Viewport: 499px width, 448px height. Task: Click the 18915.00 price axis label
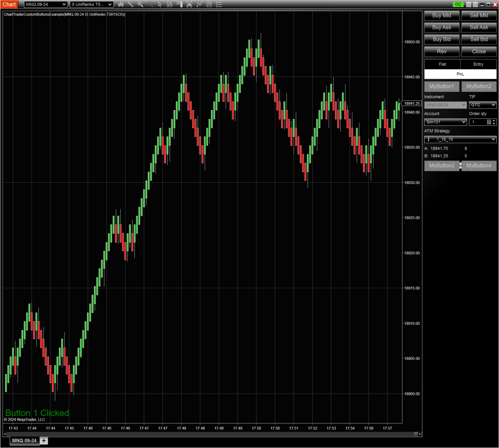pyautogui.click(x=412, y=288)
